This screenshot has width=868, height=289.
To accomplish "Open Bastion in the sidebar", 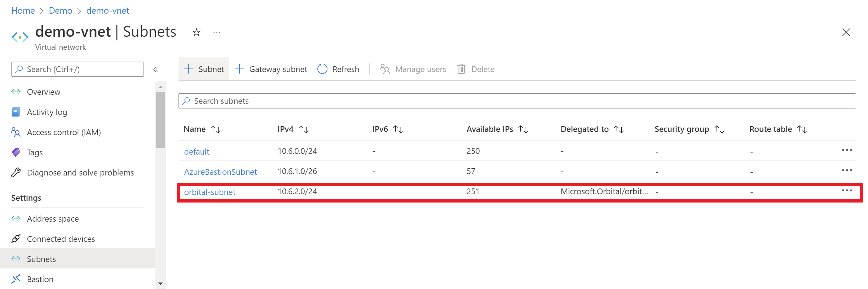I will pyautogui.click(x=40, y=279).
